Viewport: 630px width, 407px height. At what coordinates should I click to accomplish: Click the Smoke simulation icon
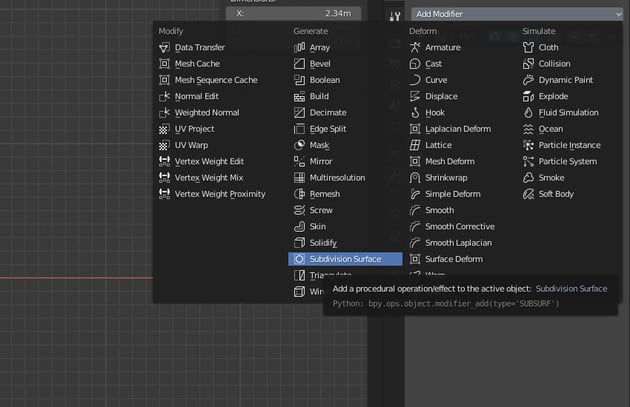[529, 177]
